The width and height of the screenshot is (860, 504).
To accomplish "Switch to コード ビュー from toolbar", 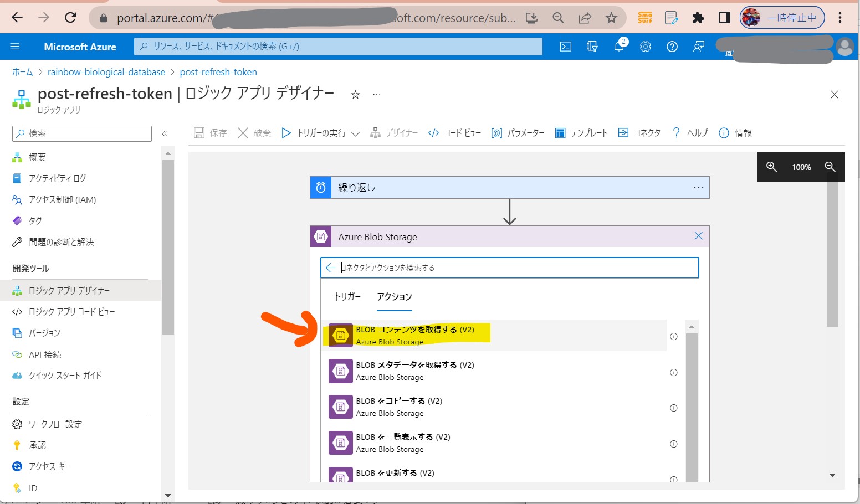I will pyautogui.click(x=454, y=133).
